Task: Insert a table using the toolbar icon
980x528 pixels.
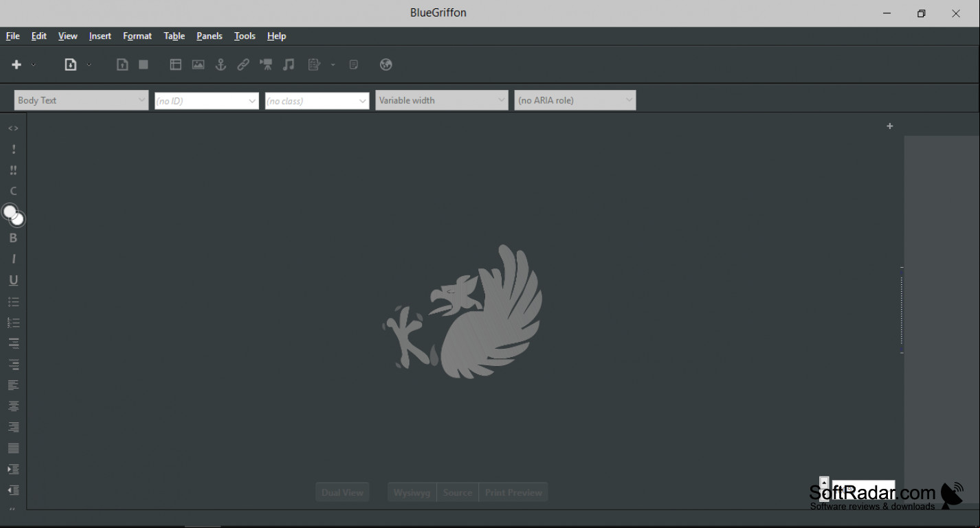Action: pos(176,65)
